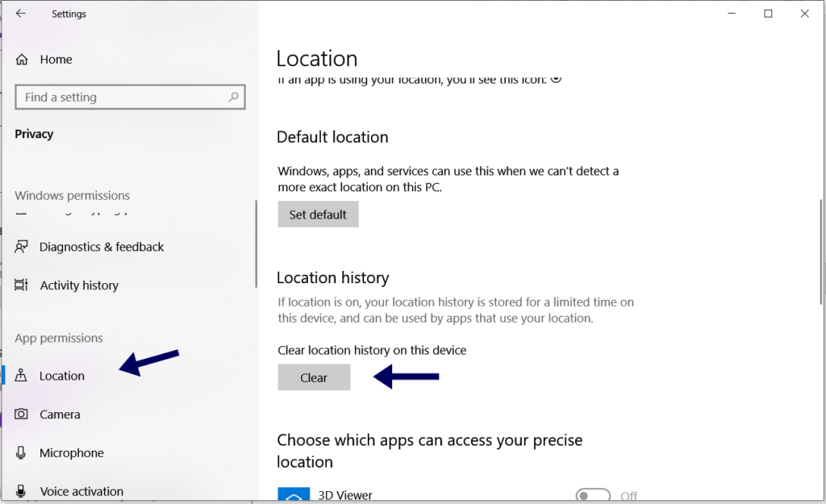Select the Location icon in App permissions
Image resolution: width=826 pixels, height=504 pixels.
point(20,375)
